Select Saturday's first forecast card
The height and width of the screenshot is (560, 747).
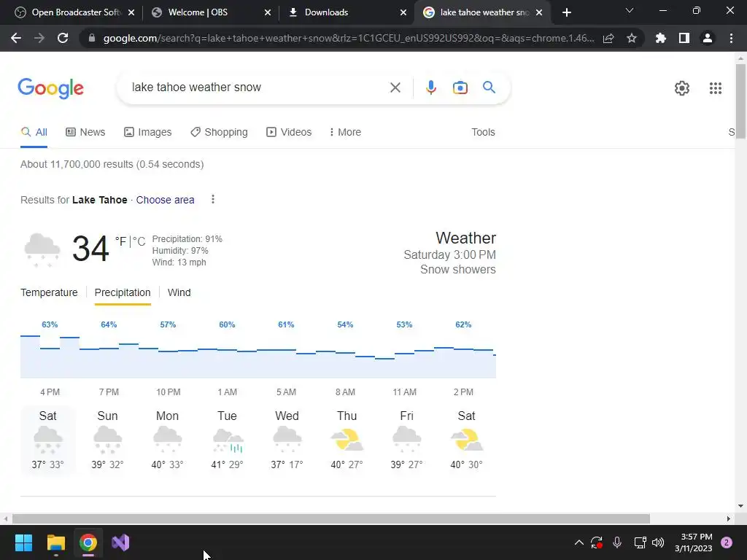(x=47, y=440)
